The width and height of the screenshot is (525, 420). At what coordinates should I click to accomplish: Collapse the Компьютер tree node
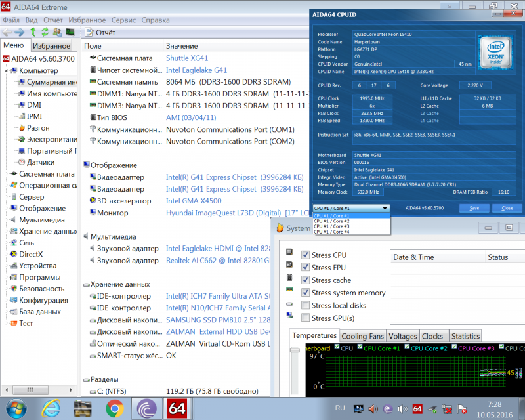6,70
